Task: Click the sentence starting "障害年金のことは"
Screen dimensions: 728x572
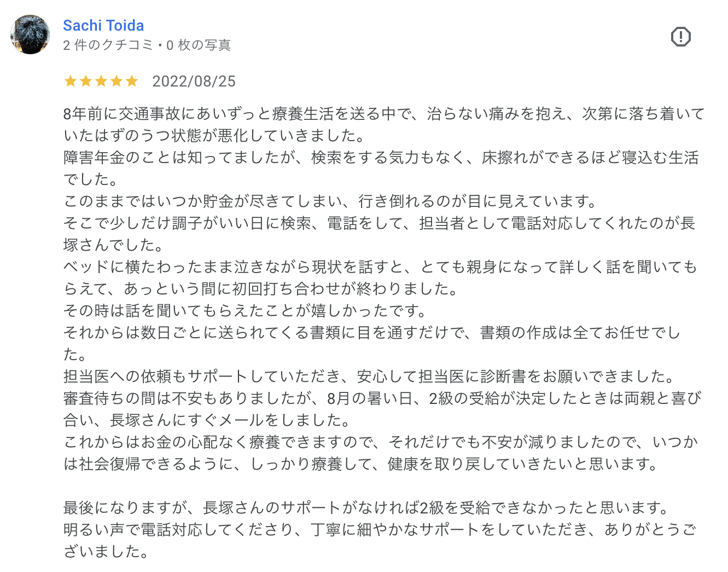Action: tap(381, 169)
